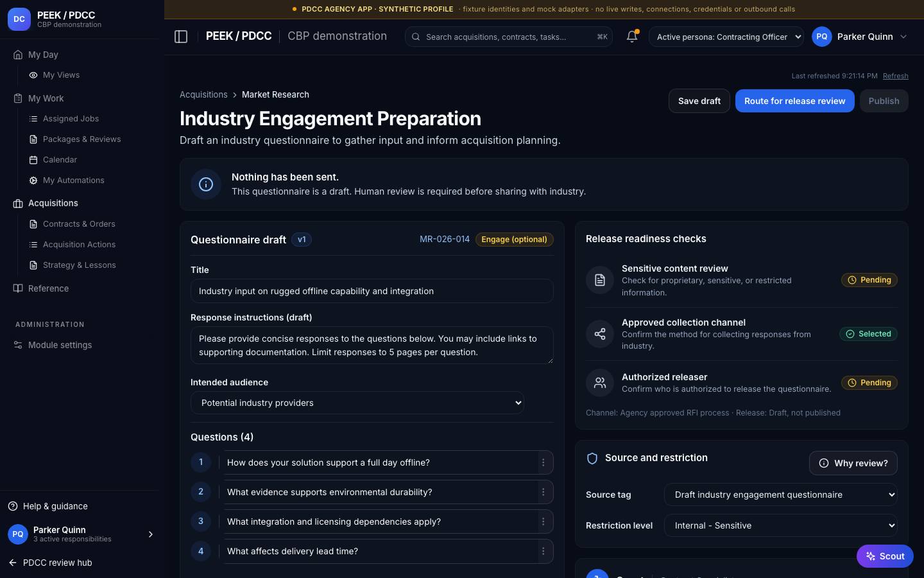Click the MR-026-014 reference text
This screenshot has height=578, width=924.
pyautogui.click(x=445, y=240)
